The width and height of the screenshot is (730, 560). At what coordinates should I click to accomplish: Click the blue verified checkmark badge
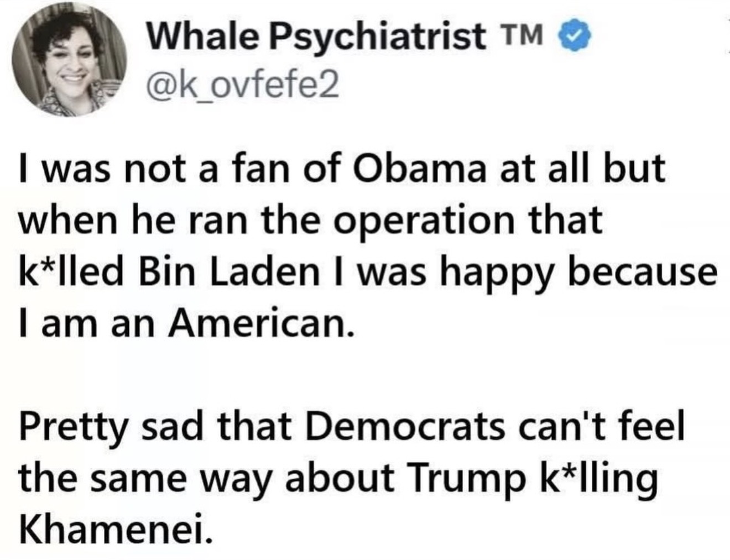click(577, 38)
